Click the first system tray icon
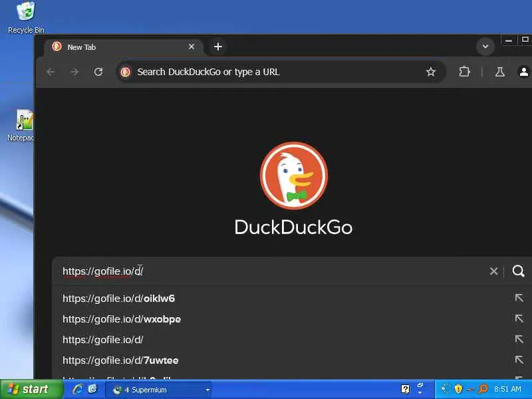The width and height of the screenshot is (532, 399). pyautogui.click(x=446, y=389)
